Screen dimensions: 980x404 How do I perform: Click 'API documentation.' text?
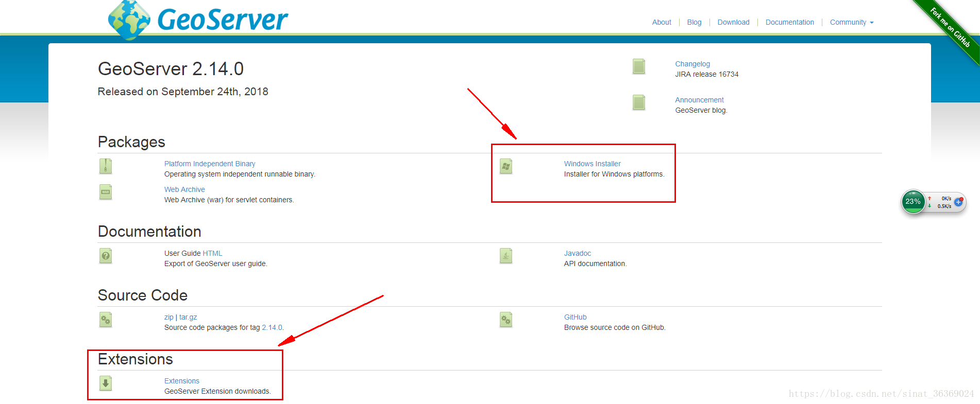595,264
